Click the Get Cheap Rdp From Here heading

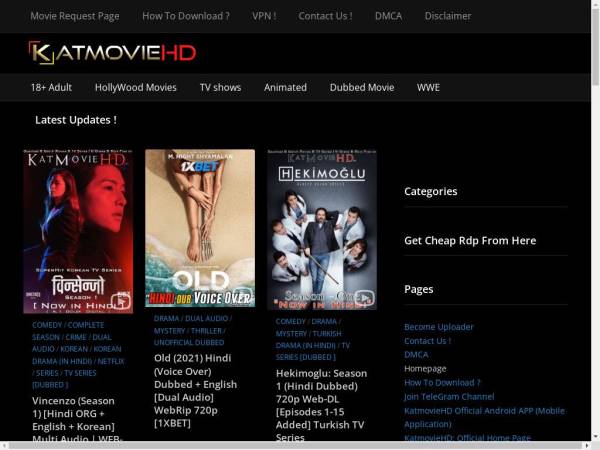tap(470, 240)
